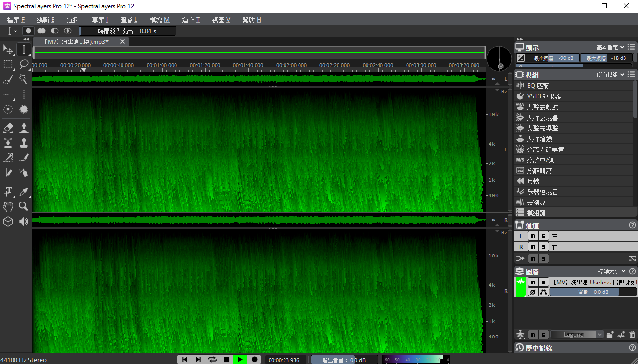638x364 pixels.
Task: Click the trash icon to delete layer
Action: tap(632, 335)
